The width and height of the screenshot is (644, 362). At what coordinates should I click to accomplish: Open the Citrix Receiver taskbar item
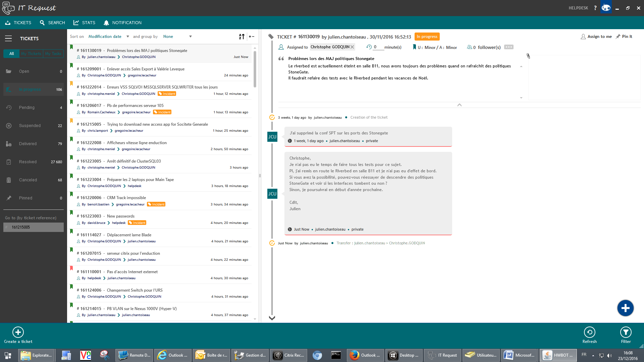(x=289, y=355)
